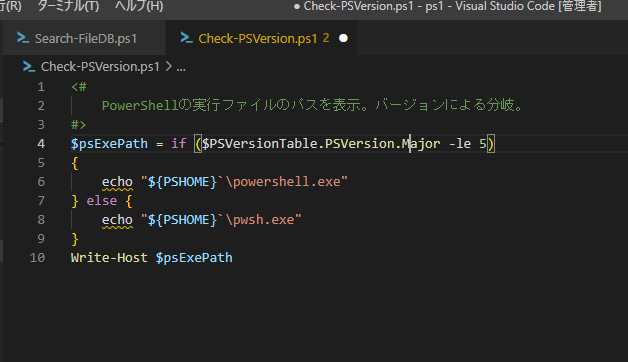The height and width of the screenshot is (362, 628).
Task: Open the ヘルプ(H) menu
Action: (x=139, y=6)
